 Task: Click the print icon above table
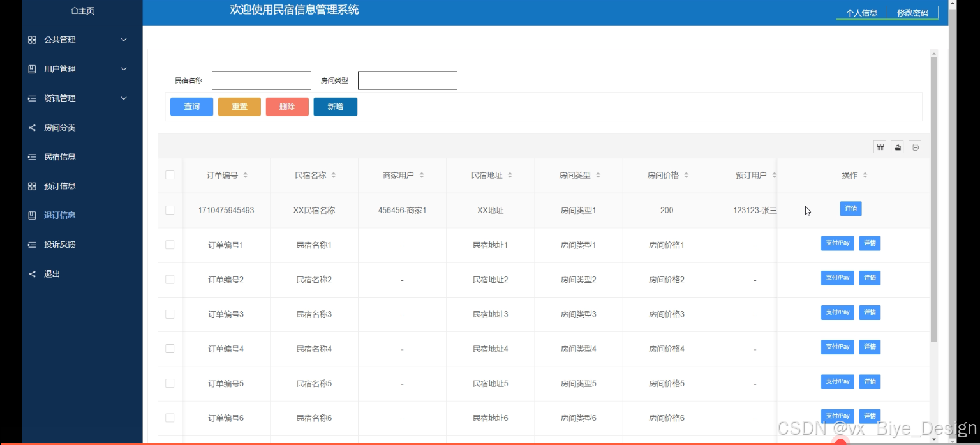(x=915, y=147)
